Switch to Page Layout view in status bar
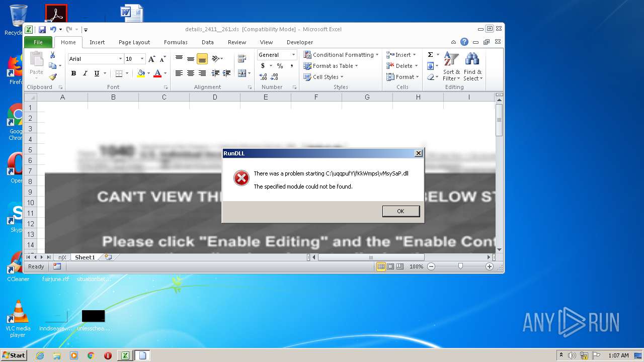The image size is (644, 362). [390, 266]
